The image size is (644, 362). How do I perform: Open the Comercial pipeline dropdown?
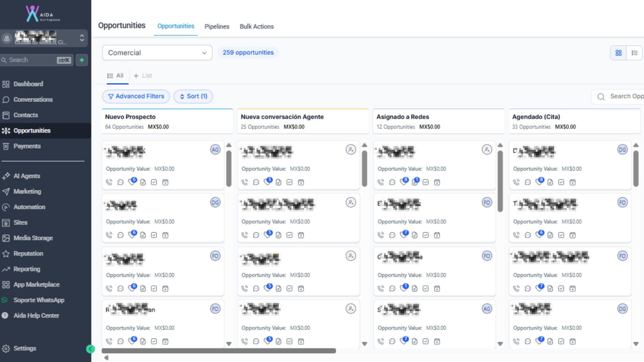pyautogui.click(x=157, y=53)
